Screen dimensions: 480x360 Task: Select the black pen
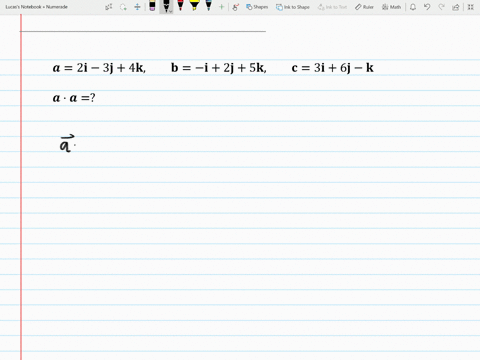(x=166, y=5)
